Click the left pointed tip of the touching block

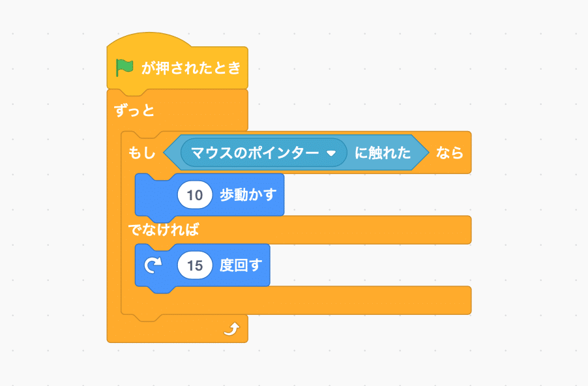pos(168,153)
